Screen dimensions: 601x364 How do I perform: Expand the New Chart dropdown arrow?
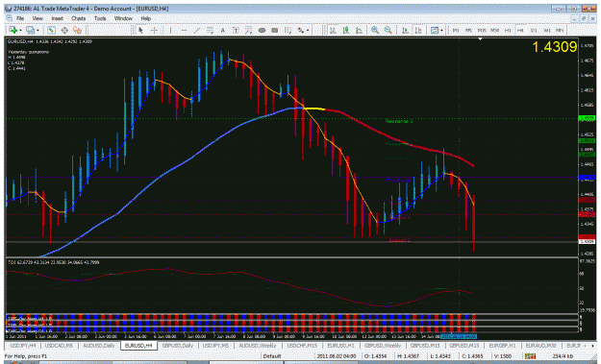[x=20, y=30]
